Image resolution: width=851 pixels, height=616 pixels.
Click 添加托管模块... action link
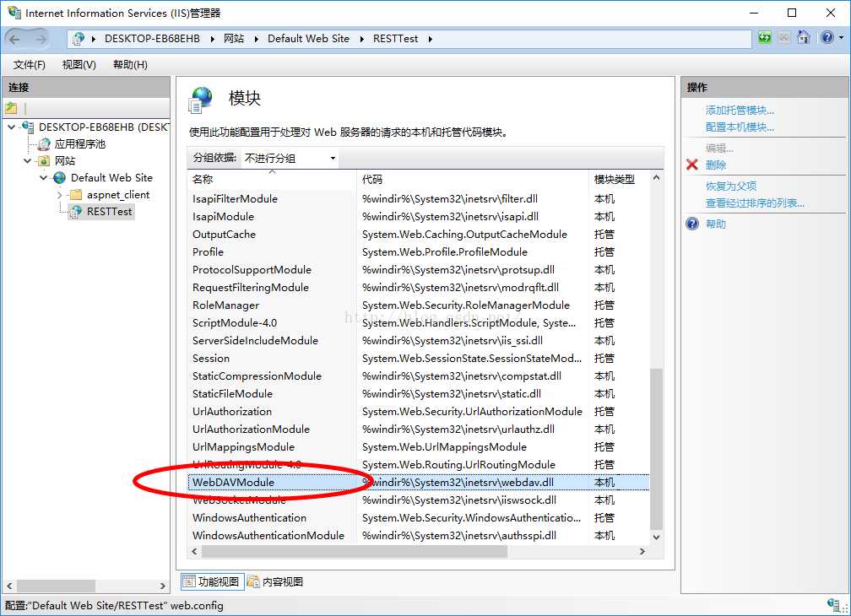coord(740,110)
